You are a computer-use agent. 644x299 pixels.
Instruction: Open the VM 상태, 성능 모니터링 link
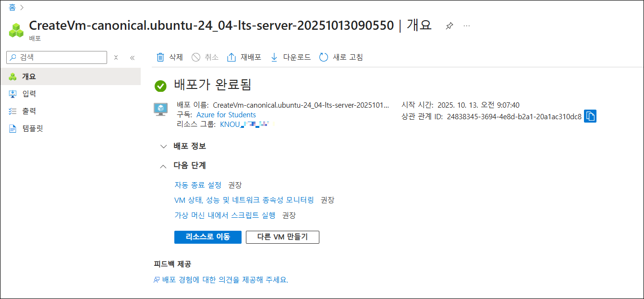244,200
